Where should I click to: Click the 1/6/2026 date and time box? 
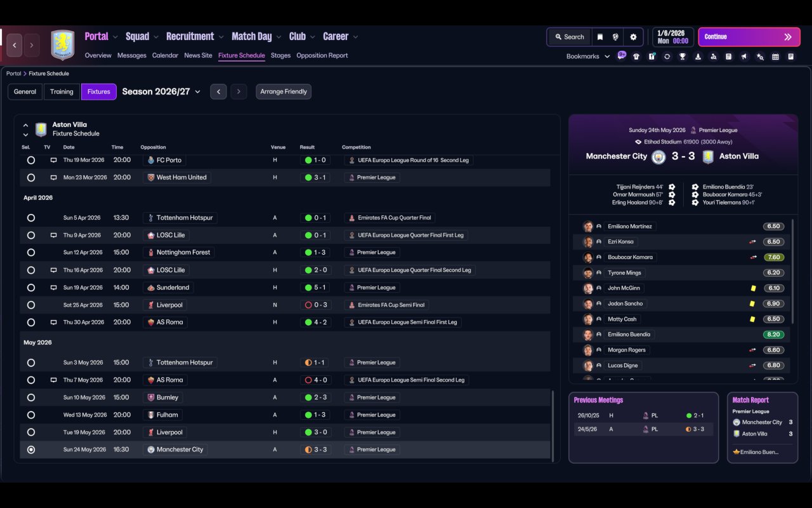672,37
